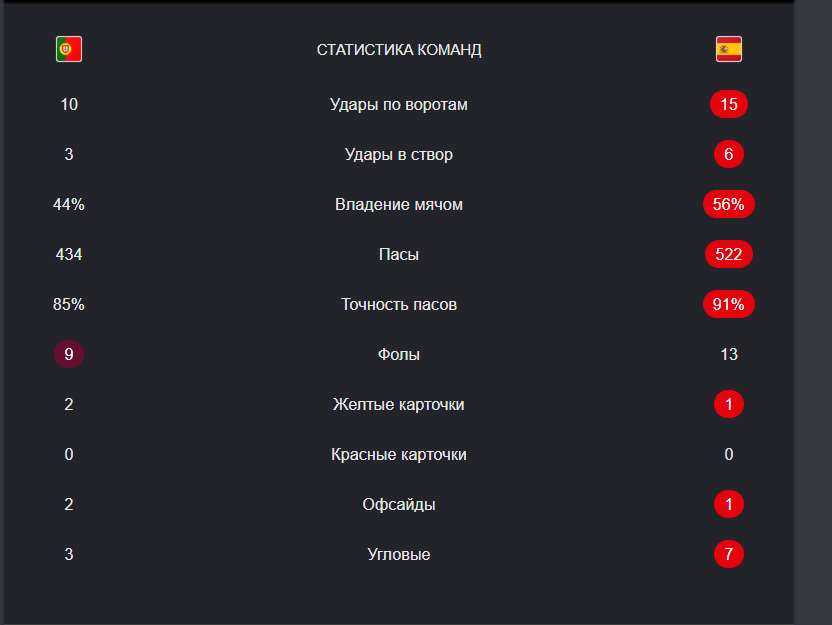Click Portugal's 434 passes value
Viewport: 832px width, 625px height.
(69, 254)
